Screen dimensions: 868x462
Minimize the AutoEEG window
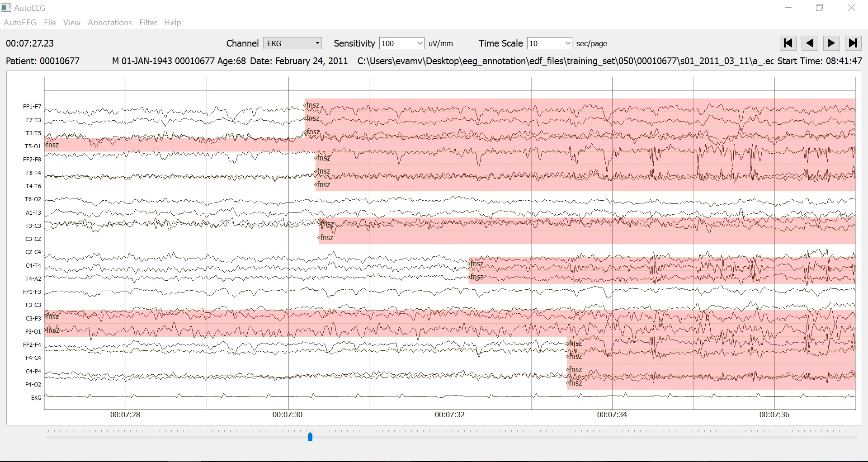pyautogui.click(x=788, y=8)
